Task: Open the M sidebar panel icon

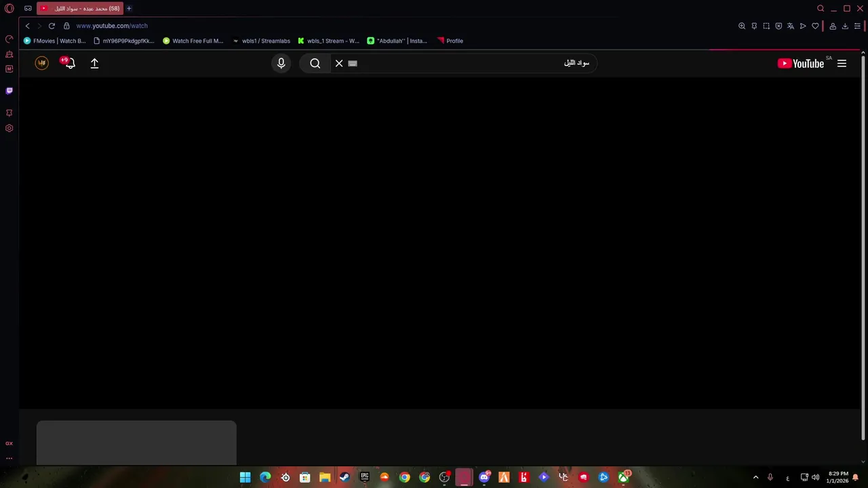Action: (9, 69)
